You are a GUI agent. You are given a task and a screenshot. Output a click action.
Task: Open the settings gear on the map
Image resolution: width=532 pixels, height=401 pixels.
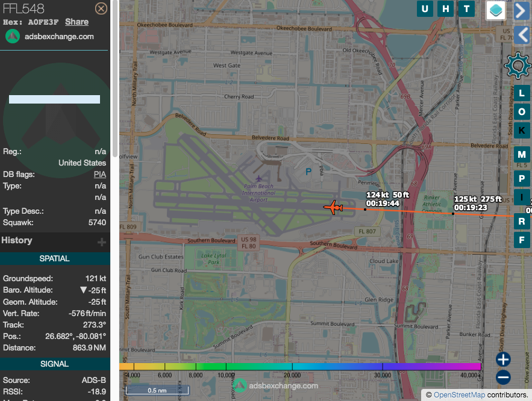pos(518,66)
